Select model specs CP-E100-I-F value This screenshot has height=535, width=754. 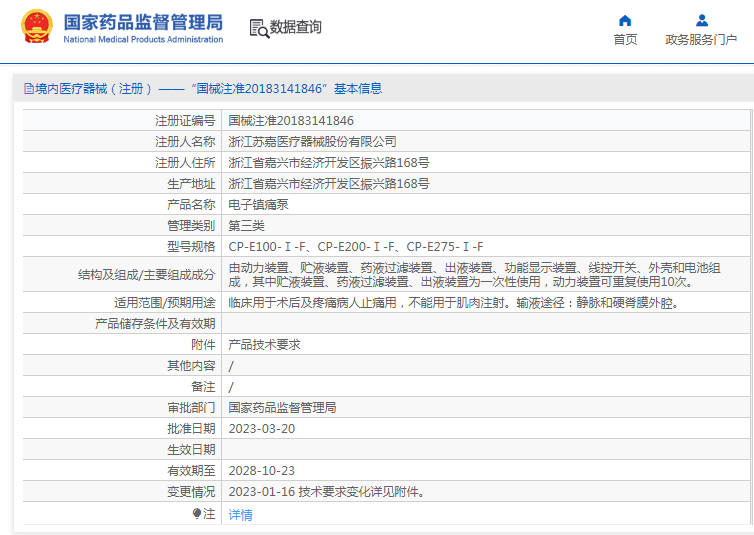tap(356, 247)
